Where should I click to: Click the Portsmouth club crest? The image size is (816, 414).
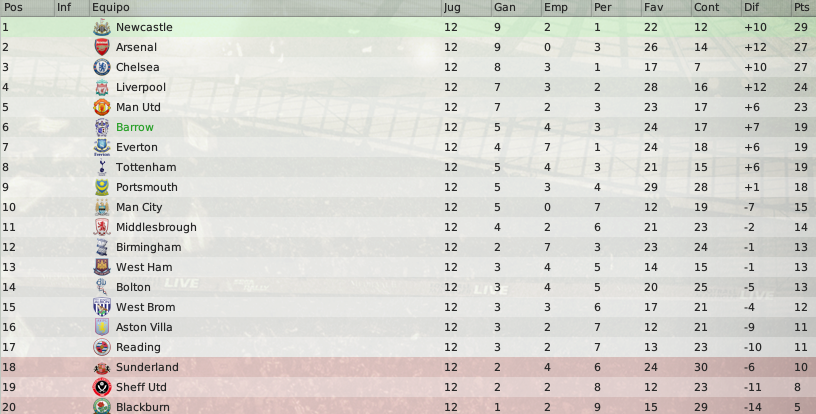102,187
